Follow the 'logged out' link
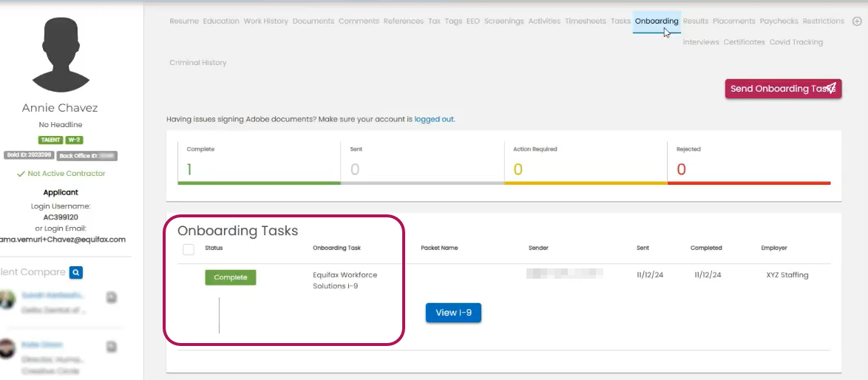 tap(434, 119)
